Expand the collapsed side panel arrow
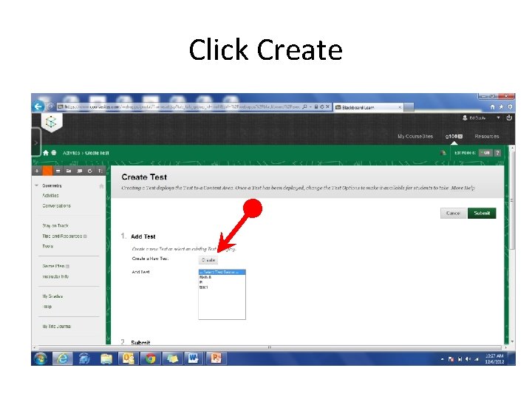Screen dimensions: 532x399 pos(36,143)
